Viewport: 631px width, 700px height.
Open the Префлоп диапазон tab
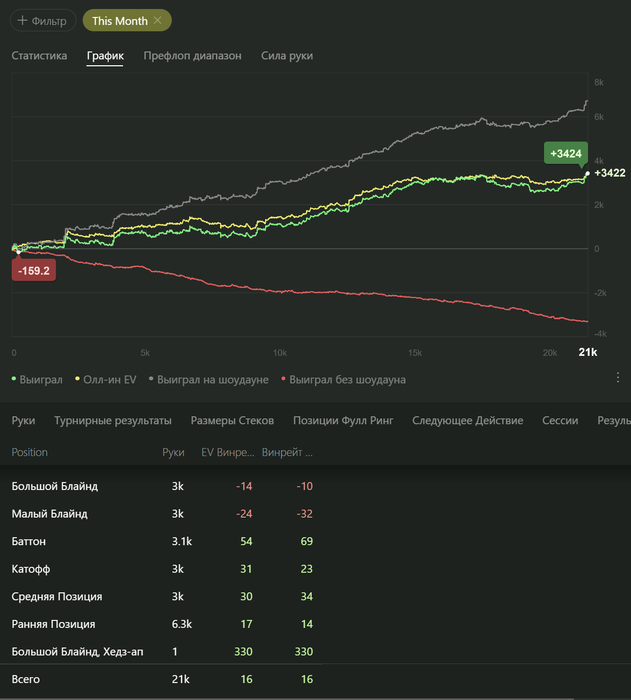click(x=192, y=56)
